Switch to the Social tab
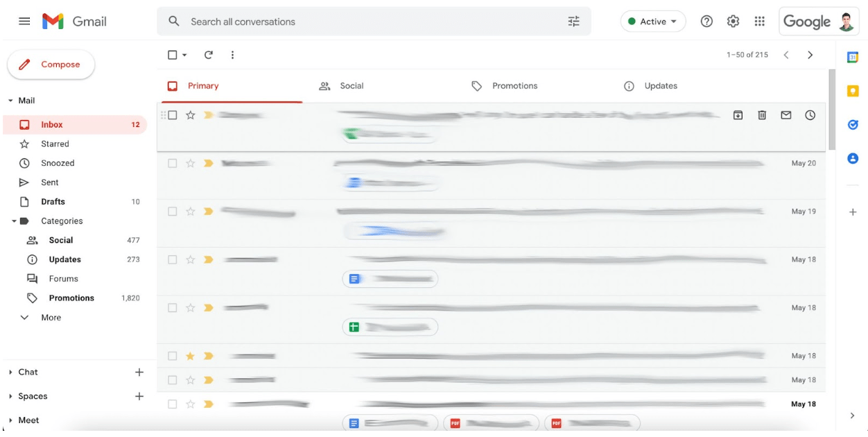This screenshot has width=868, height=437. pyautogui.click(x=351, y=85)
